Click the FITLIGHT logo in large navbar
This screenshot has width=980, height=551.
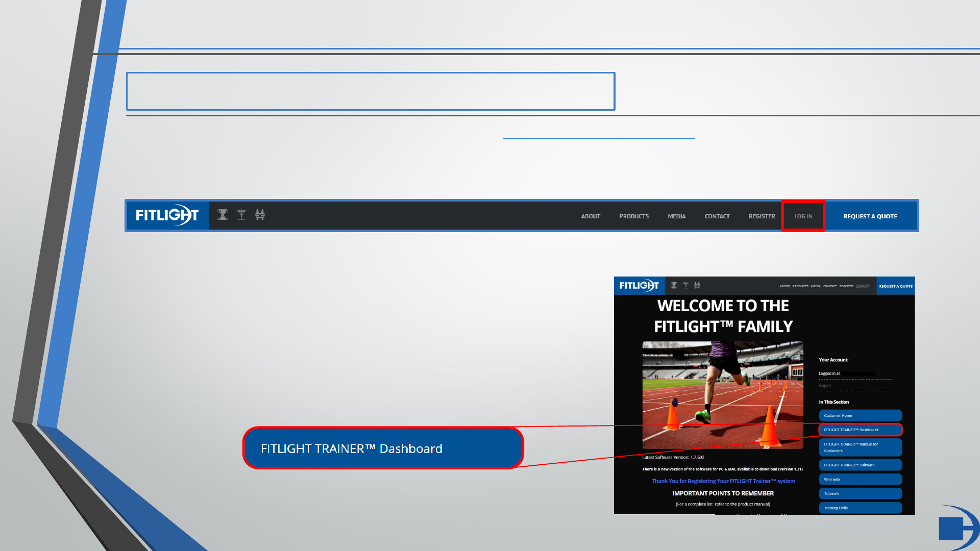pyautogui.click(x=167, y=215)
